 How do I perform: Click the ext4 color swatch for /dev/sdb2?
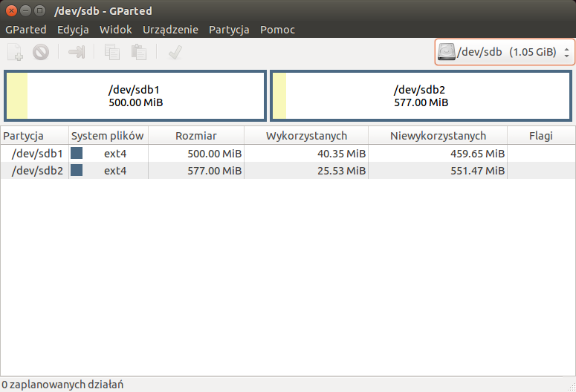click(x=77, y=170)
